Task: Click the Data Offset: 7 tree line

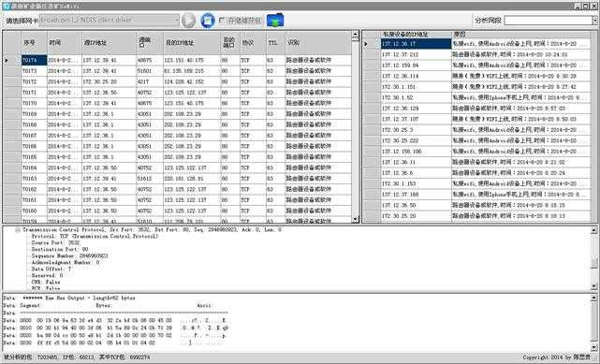Action: (51, 269)
